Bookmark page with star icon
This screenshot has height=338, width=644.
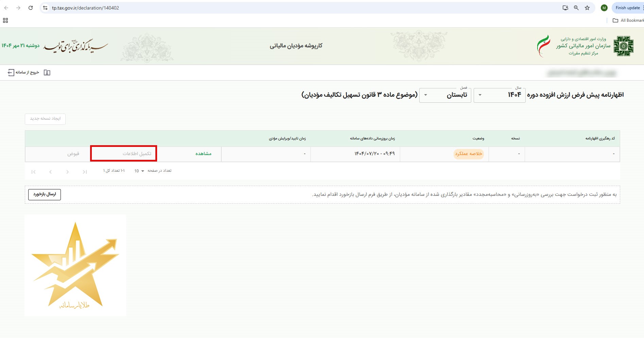coord(587,8)
